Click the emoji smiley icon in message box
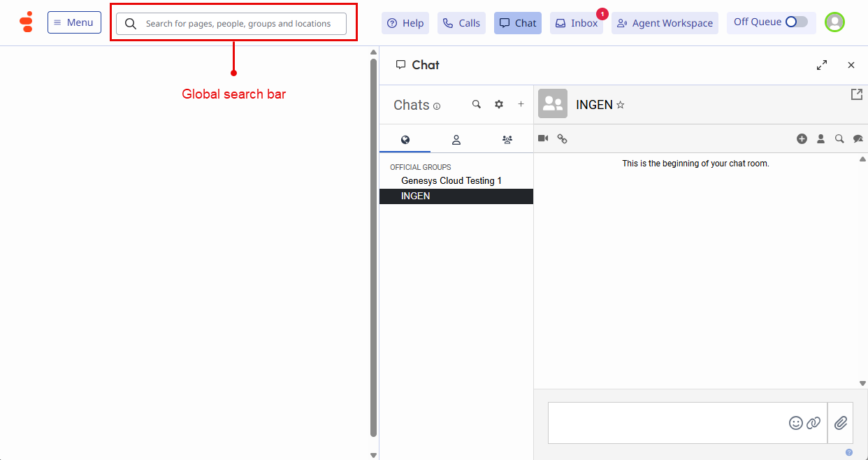This screenshot has height=460, width=868. click(795, 423)
